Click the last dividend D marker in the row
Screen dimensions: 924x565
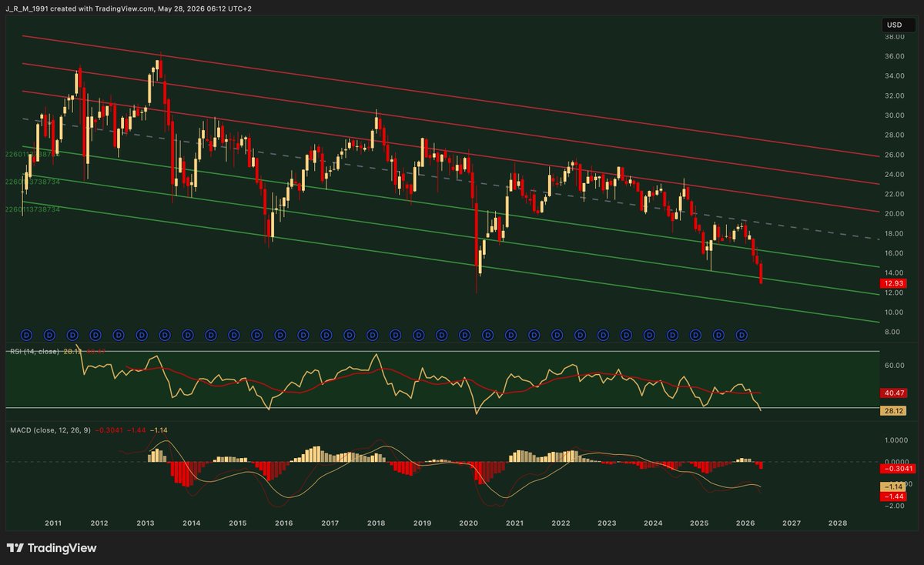pyautogui.click(x=742, y=335)
